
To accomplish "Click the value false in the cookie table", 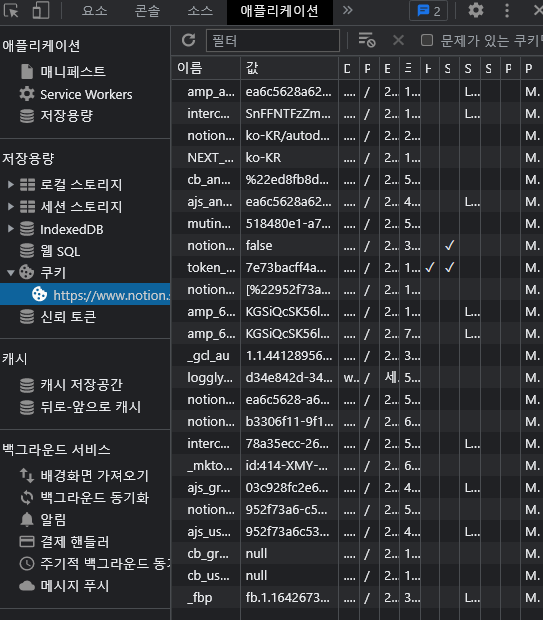I will (259, 246).
